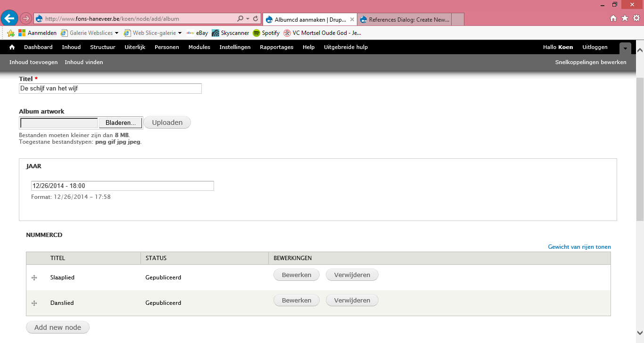The image size is (644, 343).
Task: Click the Inhoud vinden shortcut
Action: pos(84,62)
